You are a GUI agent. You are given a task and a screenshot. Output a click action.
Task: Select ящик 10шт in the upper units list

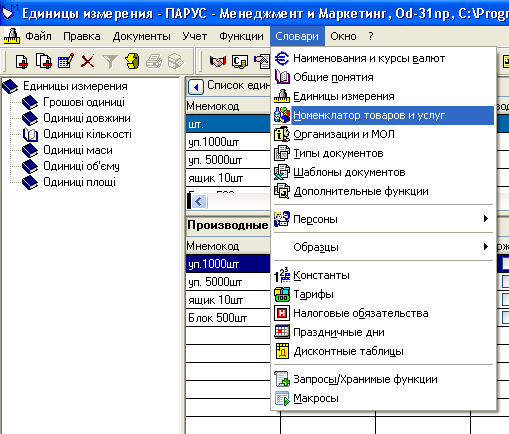[x=228, y=178]
